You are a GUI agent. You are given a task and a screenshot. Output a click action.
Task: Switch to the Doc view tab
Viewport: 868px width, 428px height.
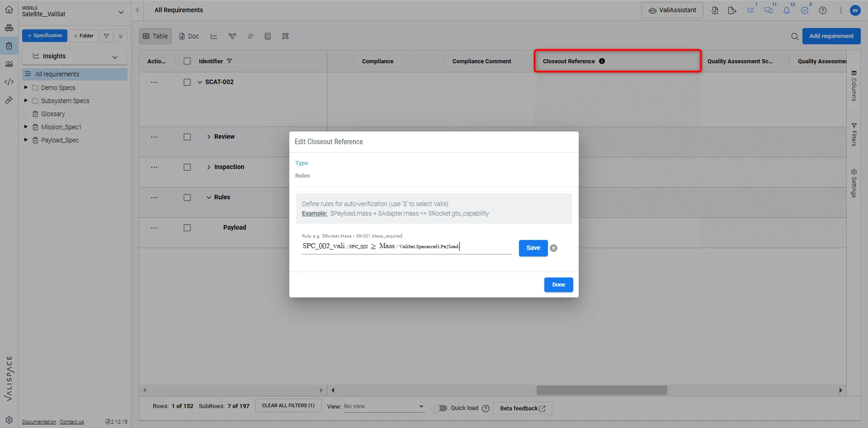(x=189, y=36)
